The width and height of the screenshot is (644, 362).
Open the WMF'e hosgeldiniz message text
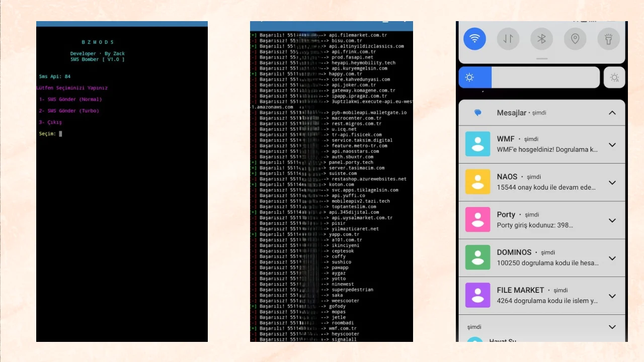point(547,149)
